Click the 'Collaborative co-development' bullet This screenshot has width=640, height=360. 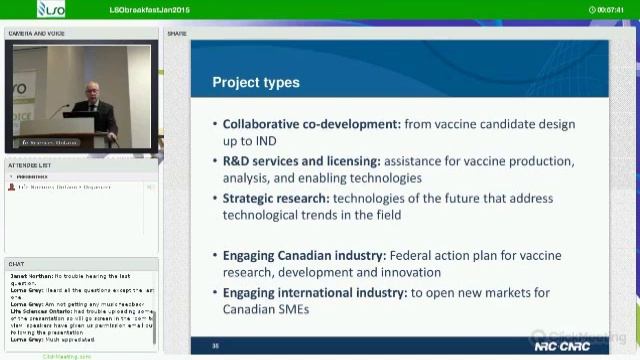tap(395, 132)
